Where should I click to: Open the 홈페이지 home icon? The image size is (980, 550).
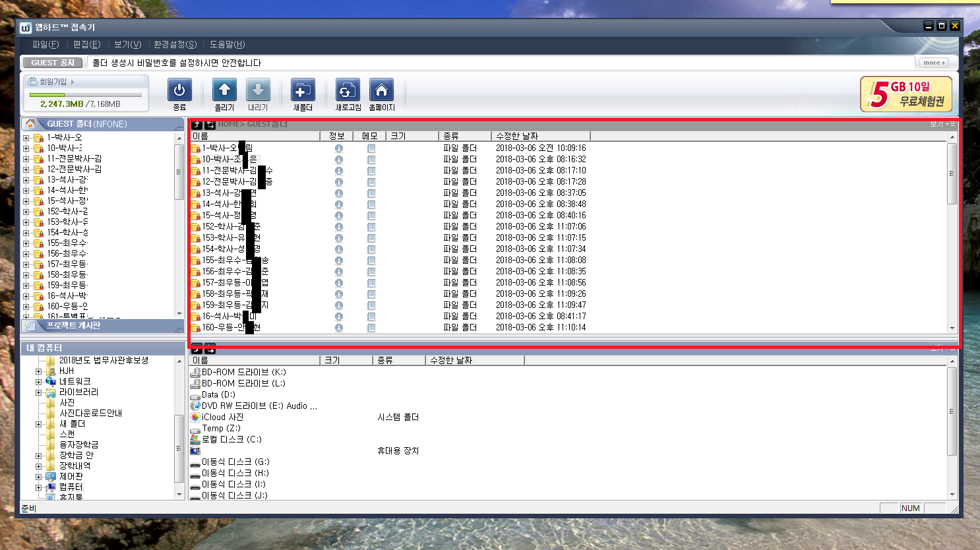(x=381, y=90)
